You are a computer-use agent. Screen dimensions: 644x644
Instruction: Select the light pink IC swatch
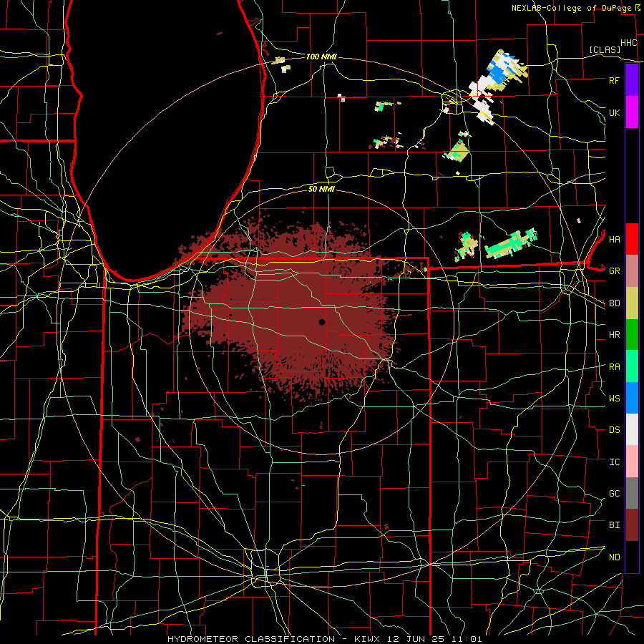point(632,462)
